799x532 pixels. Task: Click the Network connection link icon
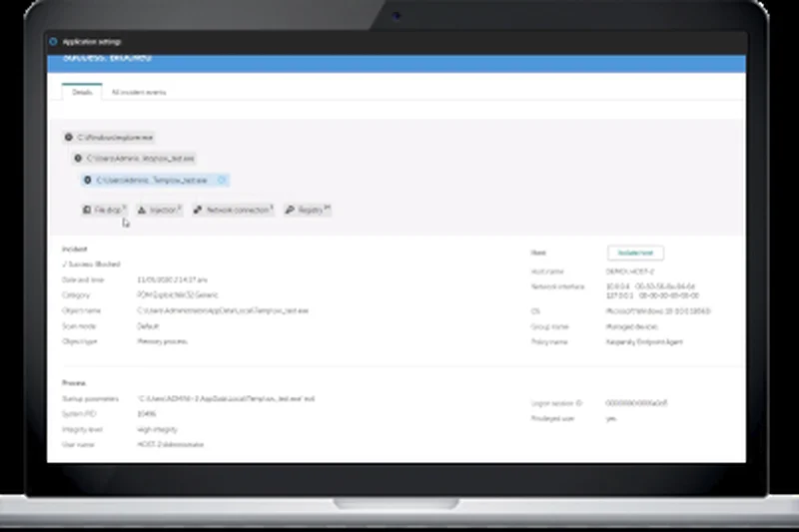tap(198, 210)
